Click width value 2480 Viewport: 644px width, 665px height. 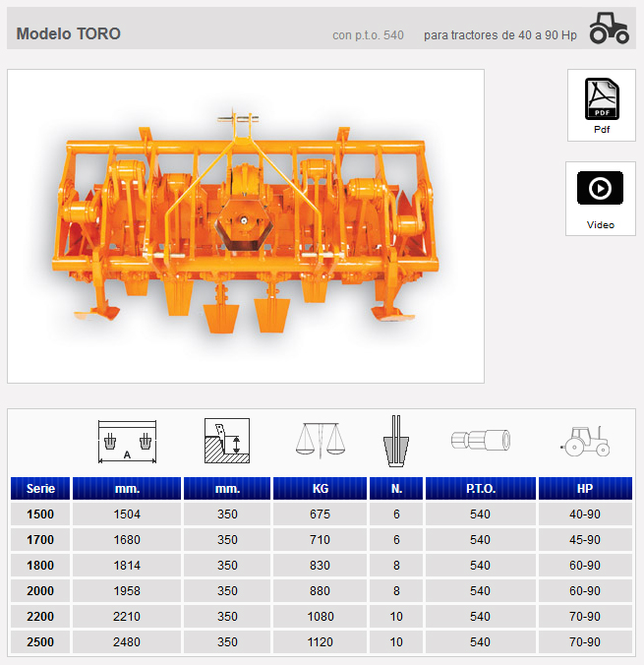pos(127,642)
